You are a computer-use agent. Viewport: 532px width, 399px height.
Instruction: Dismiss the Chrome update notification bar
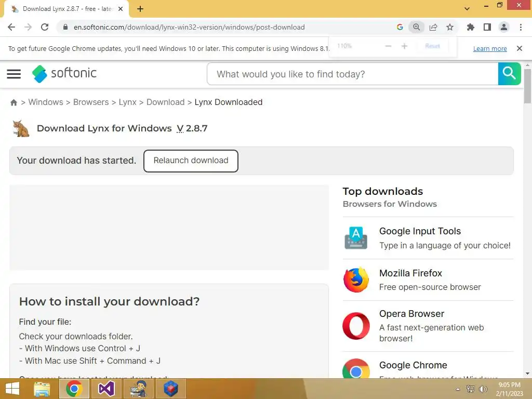point(519,48)
